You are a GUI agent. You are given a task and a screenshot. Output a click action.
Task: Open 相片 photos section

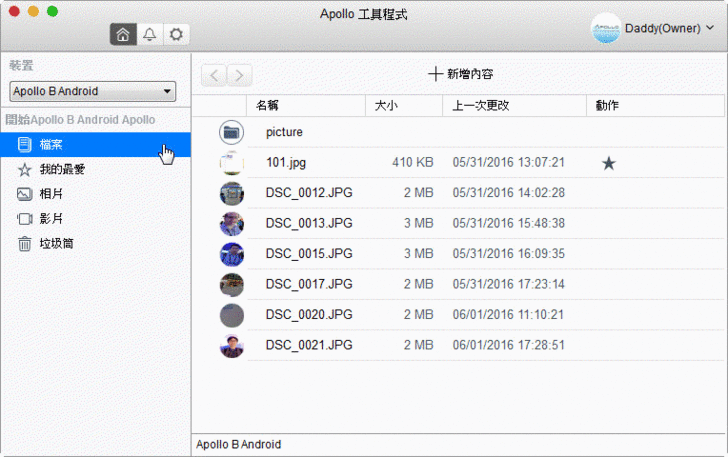click(51, 193)
